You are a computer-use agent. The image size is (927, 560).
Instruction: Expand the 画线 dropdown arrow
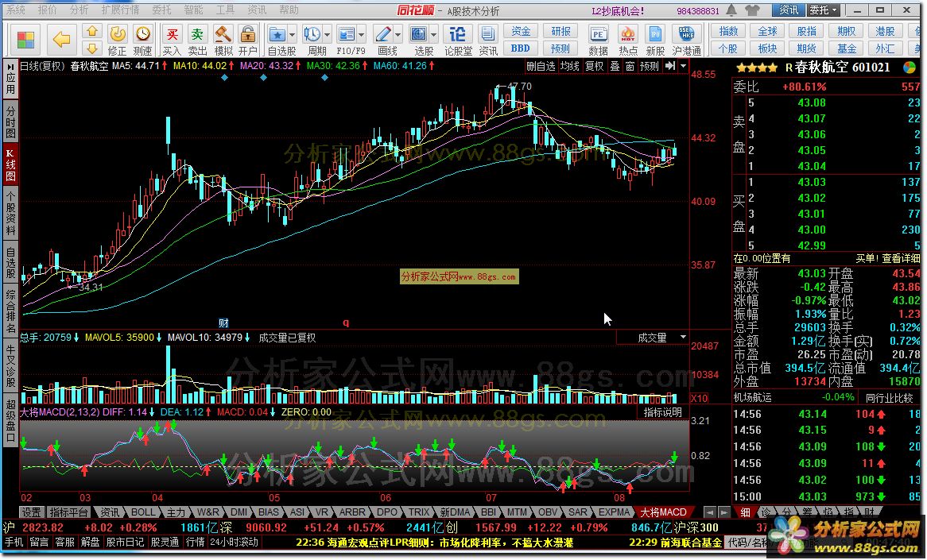[x=398, y=35]
